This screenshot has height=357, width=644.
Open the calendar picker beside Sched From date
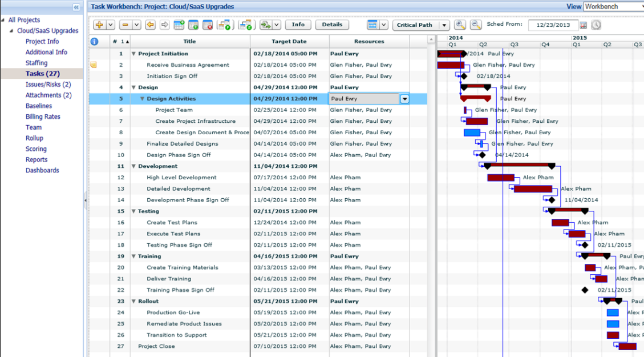point(583,25)
